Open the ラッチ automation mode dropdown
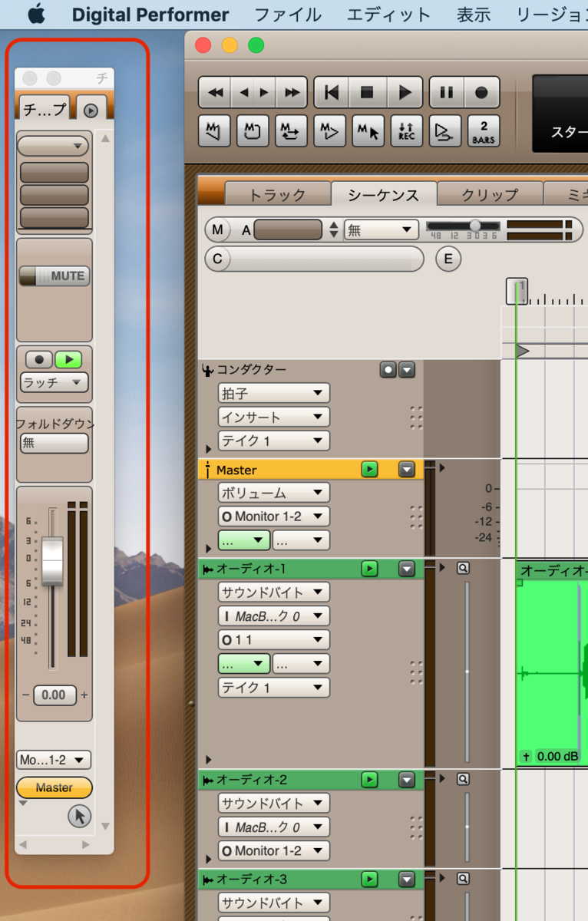 tap(54, 382)
